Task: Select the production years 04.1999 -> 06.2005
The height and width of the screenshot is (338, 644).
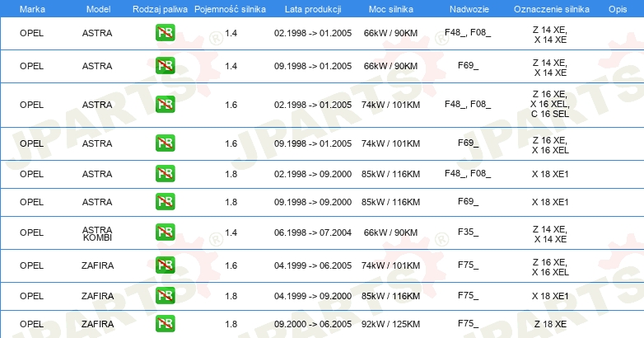Action: (313, 265)
